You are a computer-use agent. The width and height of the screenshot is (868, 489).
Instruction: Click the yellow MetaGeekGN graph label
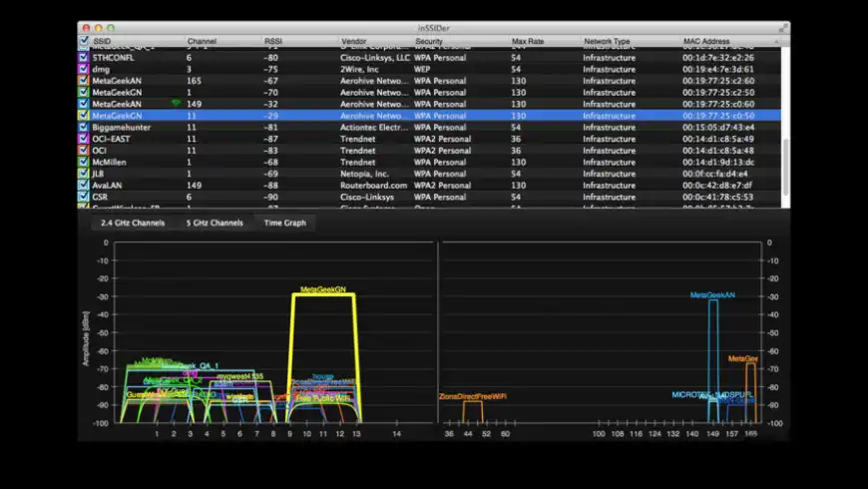pyautogui.click(x=323, y=287)
